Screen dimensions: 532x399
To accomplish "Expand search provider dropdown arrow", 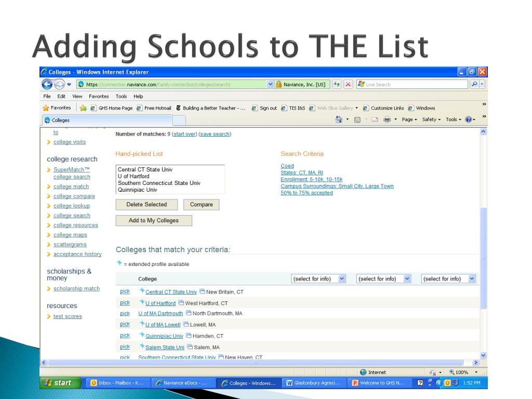I will tap(482, 84).
